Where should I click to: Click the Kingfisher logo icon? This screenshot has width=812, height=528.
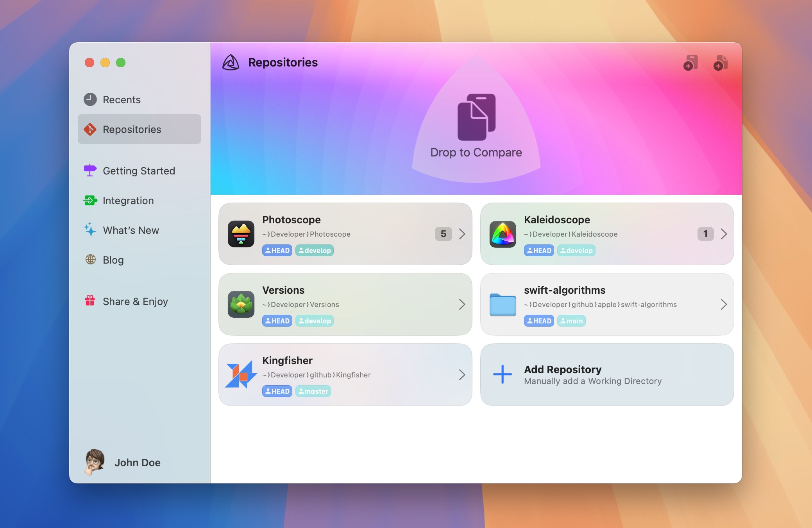click(241, 375)
